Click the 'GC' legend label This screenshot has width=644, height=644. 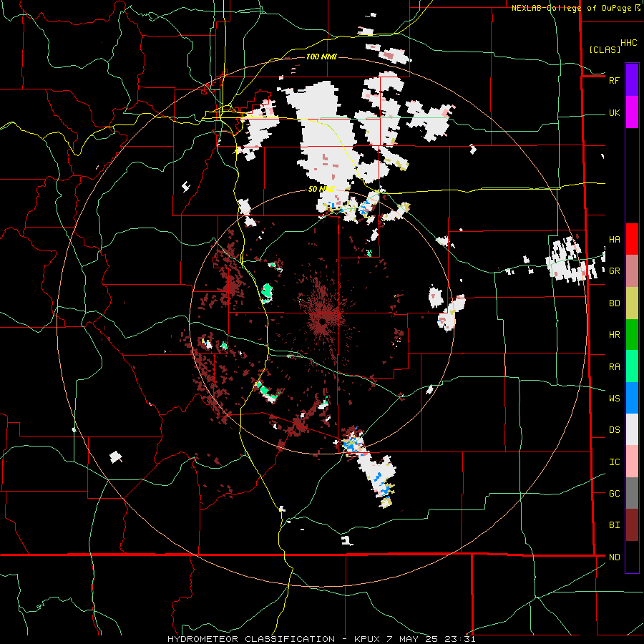(x=614, y=494)
